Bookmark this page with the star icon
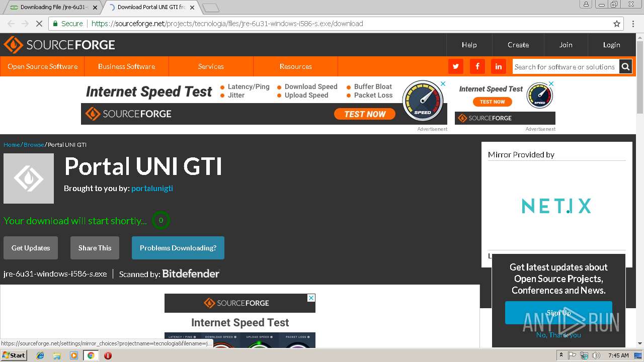 click(x=617, y=24)
